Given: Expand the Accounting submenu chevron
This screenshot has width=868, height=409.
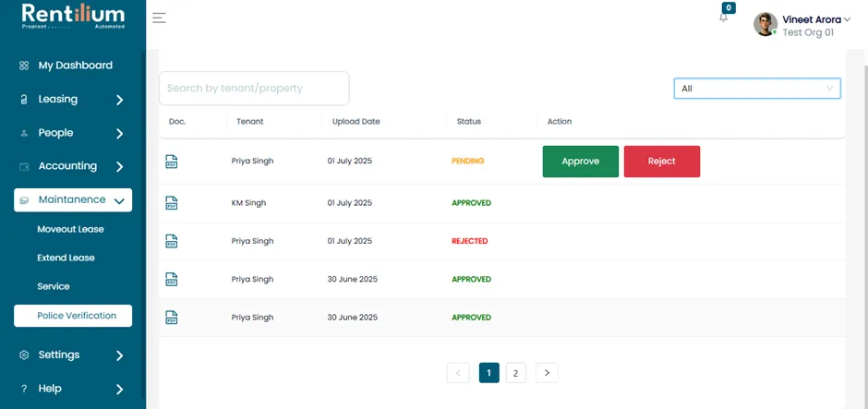Looking at the screenshot, I should pos(119,166).
